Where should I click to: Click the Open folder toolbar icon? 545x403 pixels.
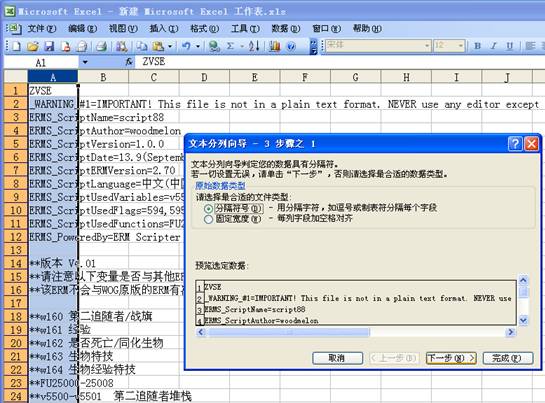(x=33, y=46)
